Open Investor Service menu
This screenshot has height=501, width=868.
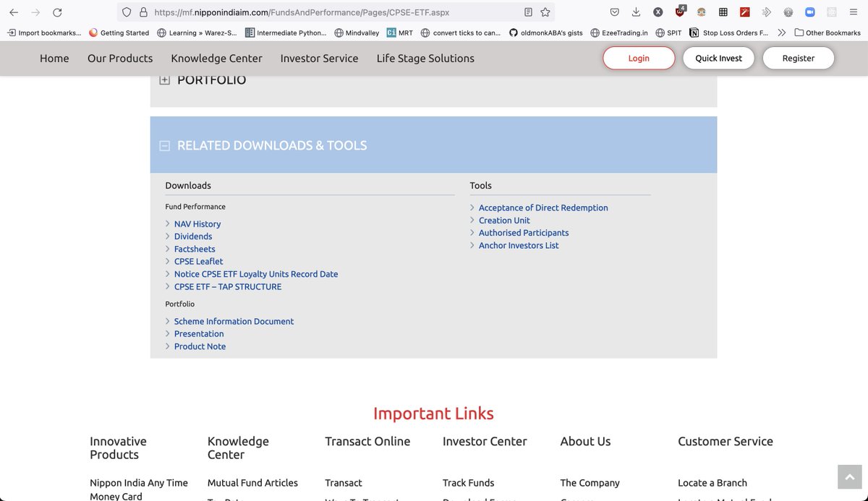click(x=320, y=59)
